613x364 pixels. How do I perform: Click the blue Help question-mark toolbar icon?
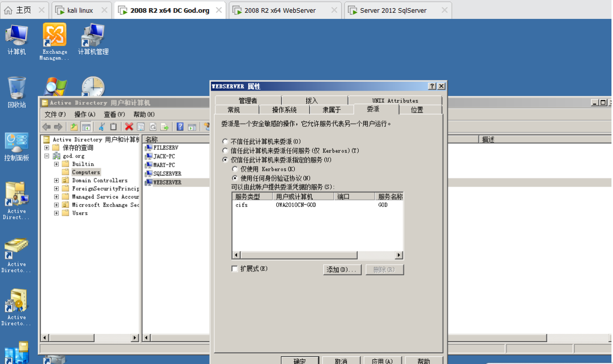[180, 127]
